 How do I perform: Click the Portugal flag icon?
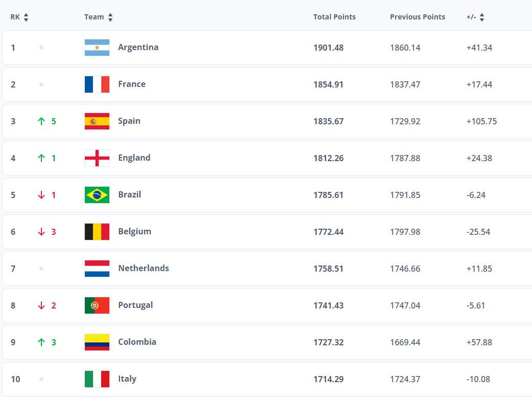click(97, 305)
